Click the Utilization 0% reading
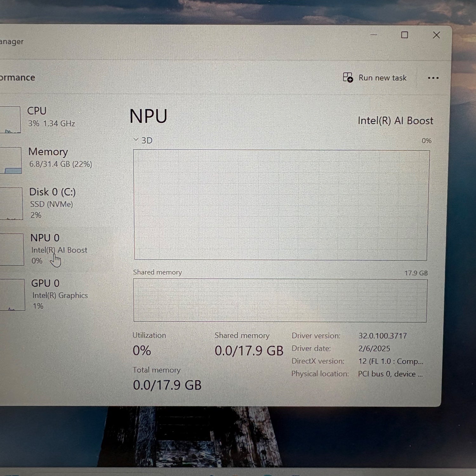The height and width of the screenshot is (476, 476). tap(142, 351)
